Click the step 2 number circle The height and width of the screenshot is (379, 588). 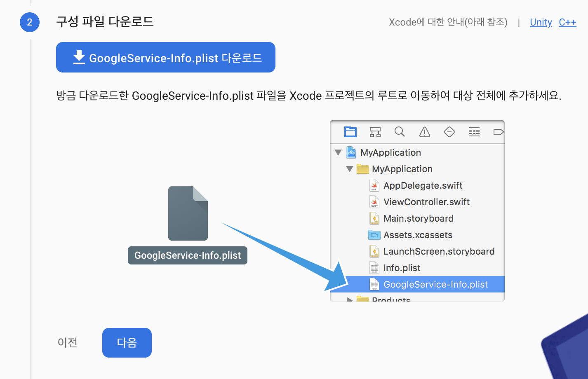(x=30, y=22)
